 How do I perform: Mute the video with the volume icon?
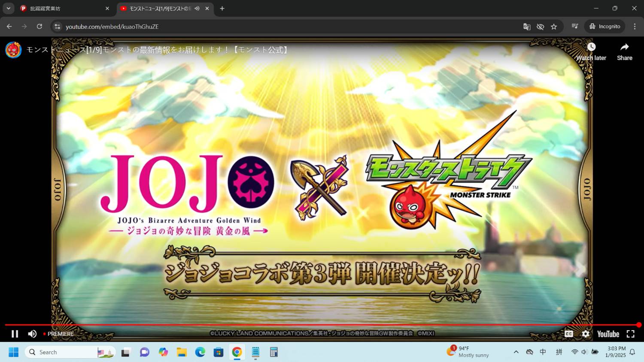pyautogui.click(x=32, y=334)
